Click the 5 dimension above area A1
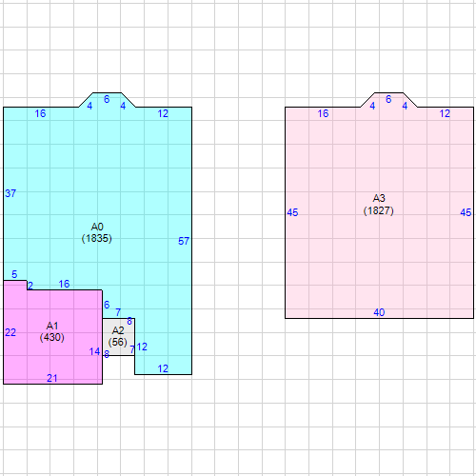The height and width of the screenshot is (476, 476). click(x=14, y=274)
